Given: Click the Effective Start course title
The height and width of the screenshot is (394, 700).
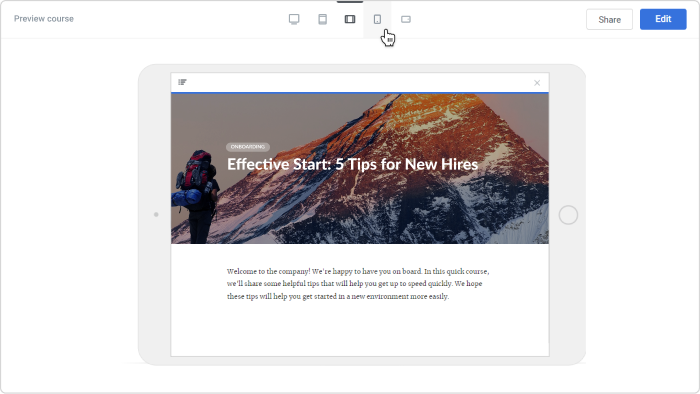Looking at the screenshot, I should click(353, 164).
